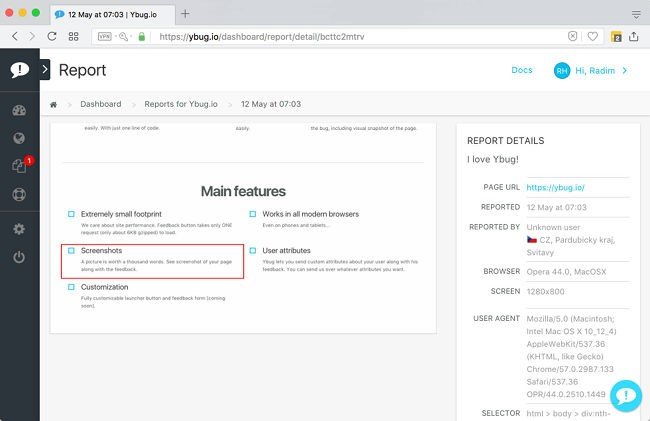The height and width of the screenshot is (421, 650).
Task: Toggle the VPN badge in address bar
Action: (x=104, y=36)
